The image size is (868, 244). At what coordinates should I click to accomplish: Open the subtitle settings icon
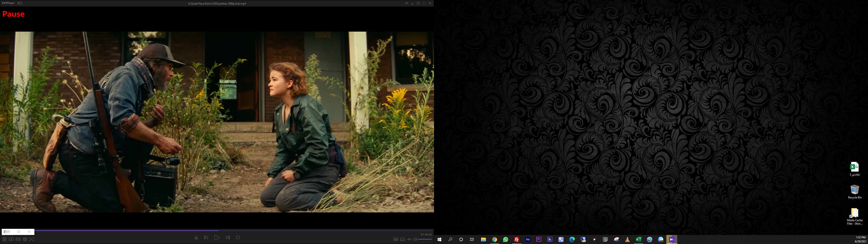(x=402, y=239)
